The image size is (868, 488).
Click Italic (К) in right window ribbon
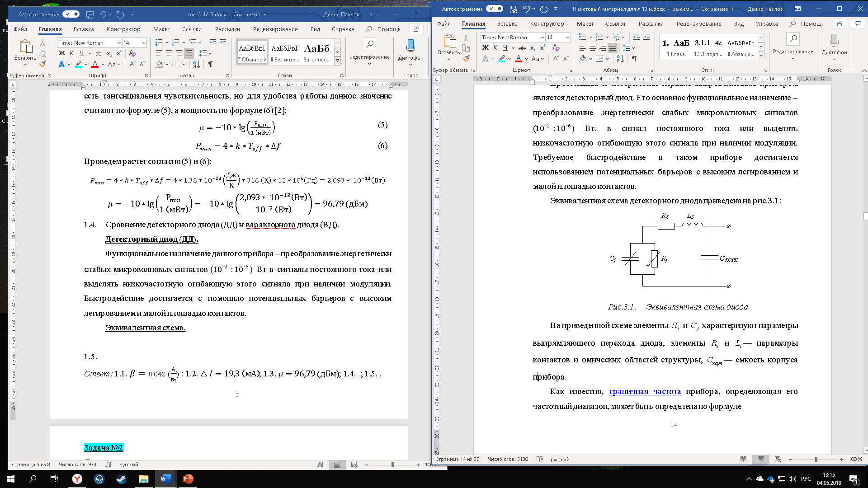click(495, 48)
